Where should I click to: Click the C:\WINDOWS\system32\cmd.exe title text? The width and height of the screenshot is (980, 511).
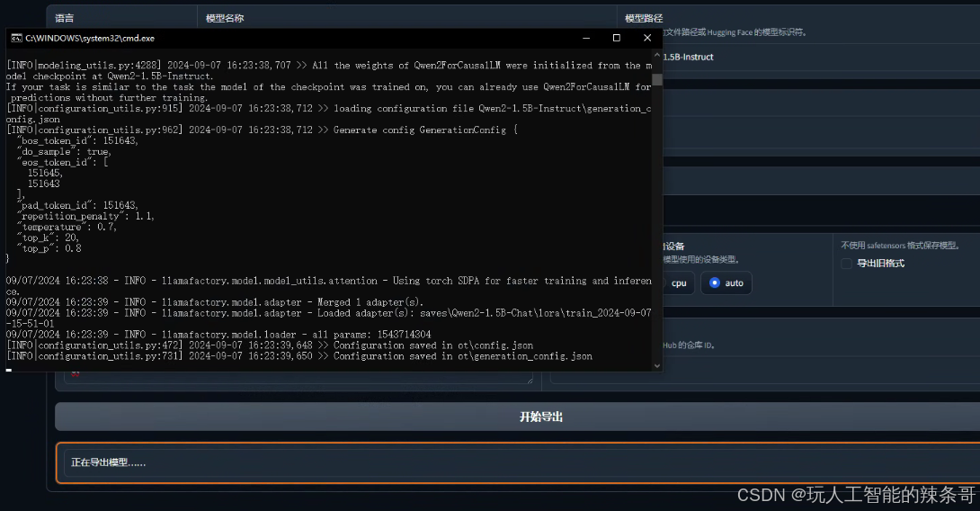90,38
